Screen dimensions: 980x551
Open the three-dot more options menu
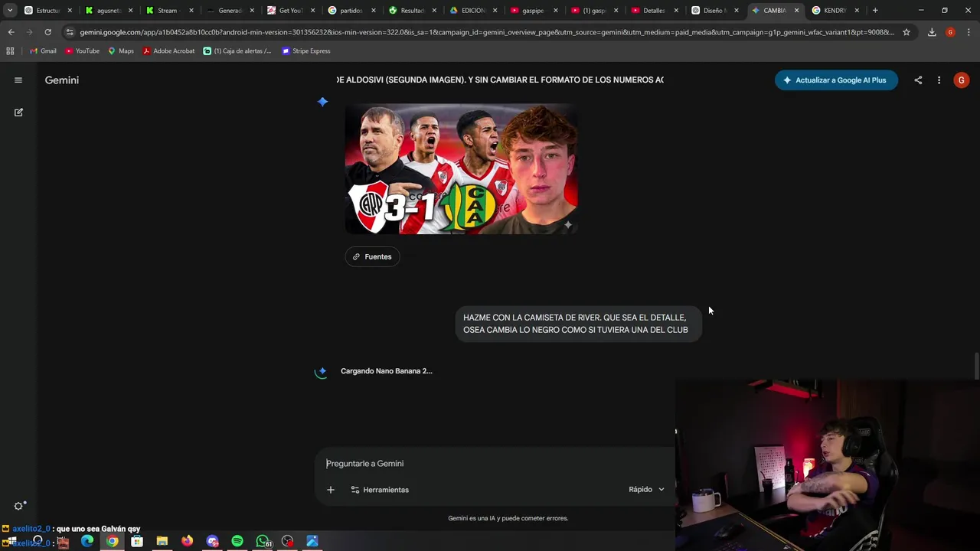pyautogui.click(x=939, y=80)
